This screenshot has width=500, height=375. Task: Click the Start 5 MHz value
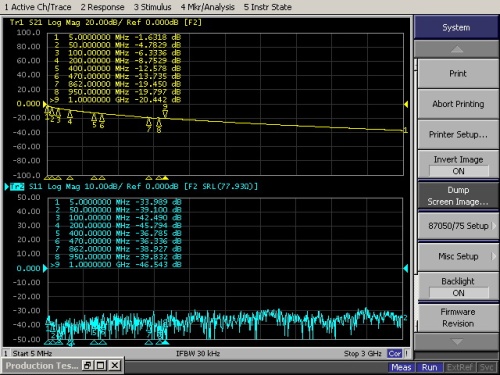pyautogui.click(x=32, y=353)
